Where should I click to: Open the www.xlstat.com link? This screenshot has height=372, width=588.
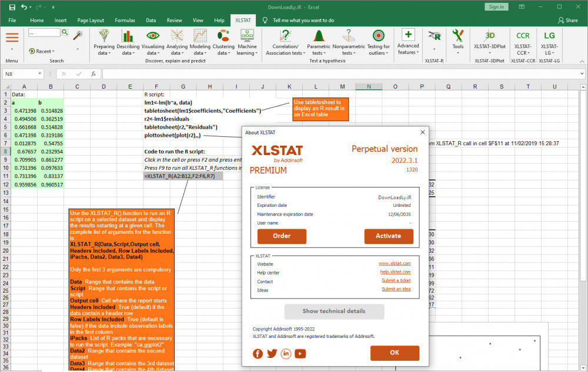pos(395,263)
